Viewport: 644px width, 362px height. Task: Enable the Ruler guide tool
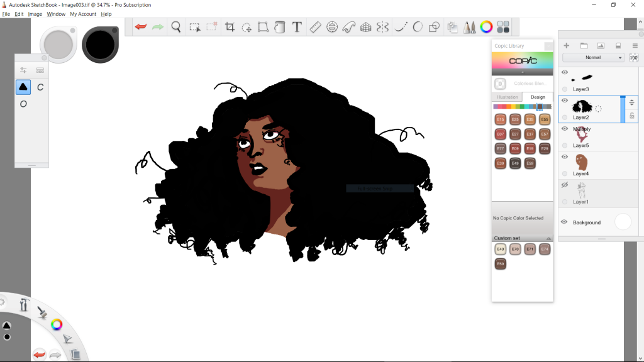coord(315,28)
